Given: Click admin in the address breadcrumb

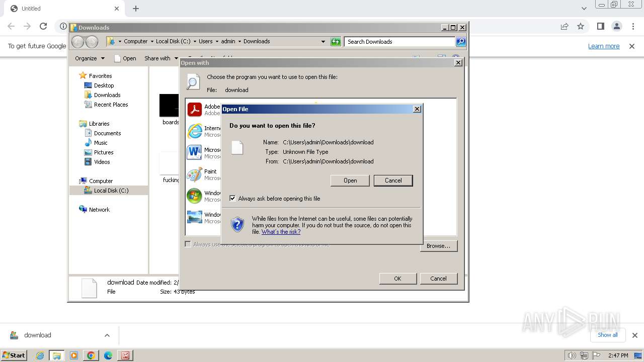Looking at the screenshot, I should (x=228, y=42).
